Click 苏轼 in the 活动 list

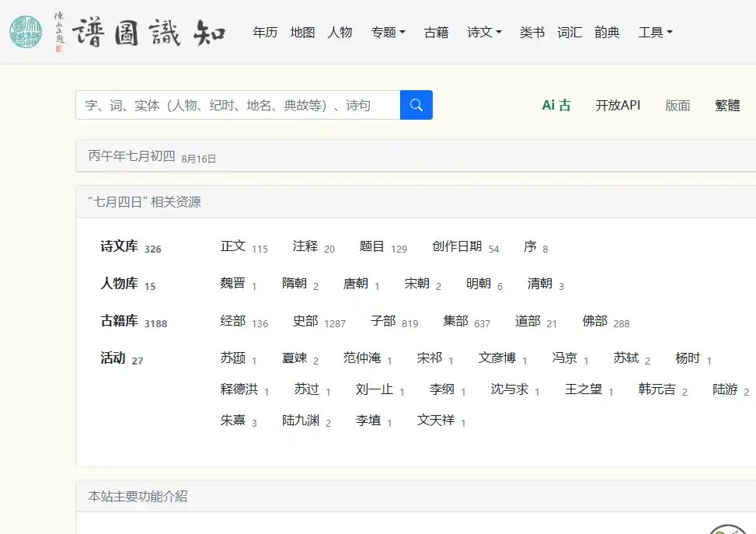coord(626,358)
